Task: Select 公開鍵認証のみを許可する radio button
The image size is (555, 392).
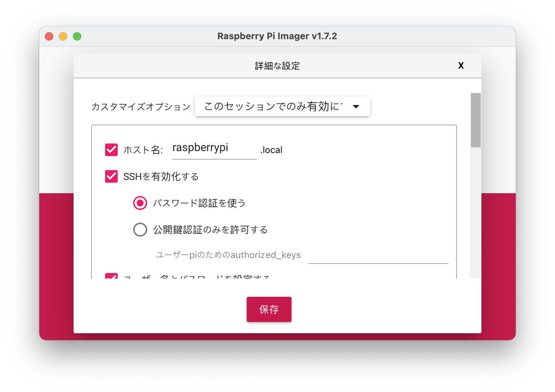Action: click(x=140, y=230)
